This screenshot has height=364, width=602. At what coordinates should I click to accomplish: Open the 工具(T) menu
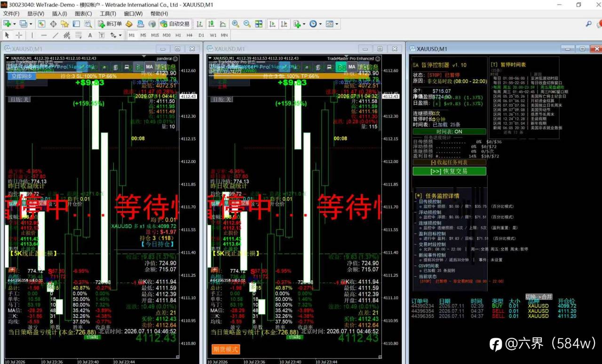[x=108, y=14]
